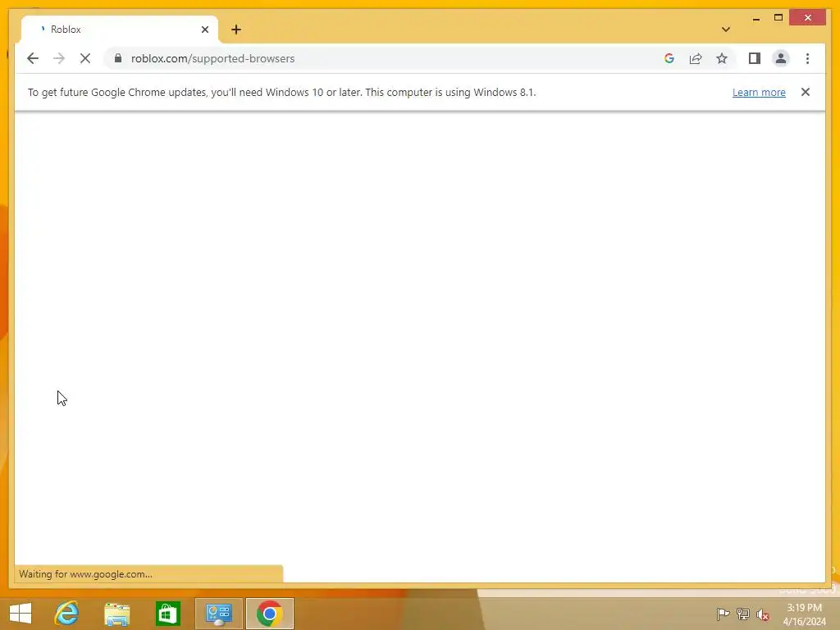Click the address bar URL

[x=212, y=58]
